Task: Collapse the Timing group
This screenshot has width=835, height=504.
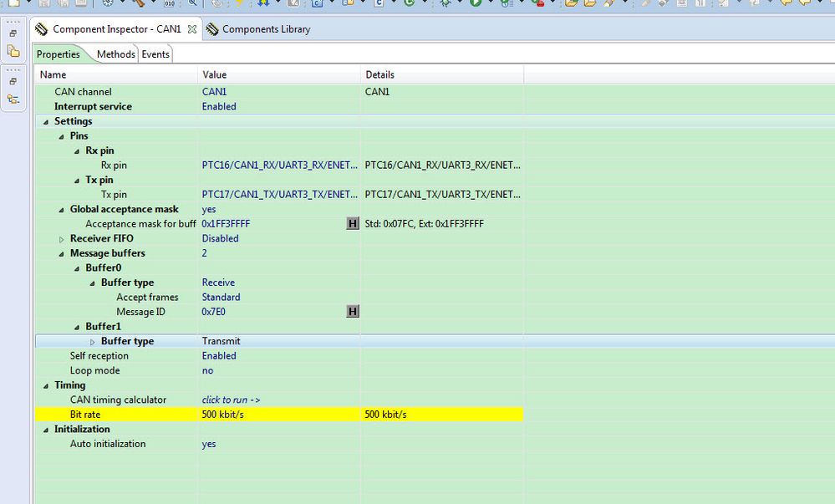Action: (46, 385)
